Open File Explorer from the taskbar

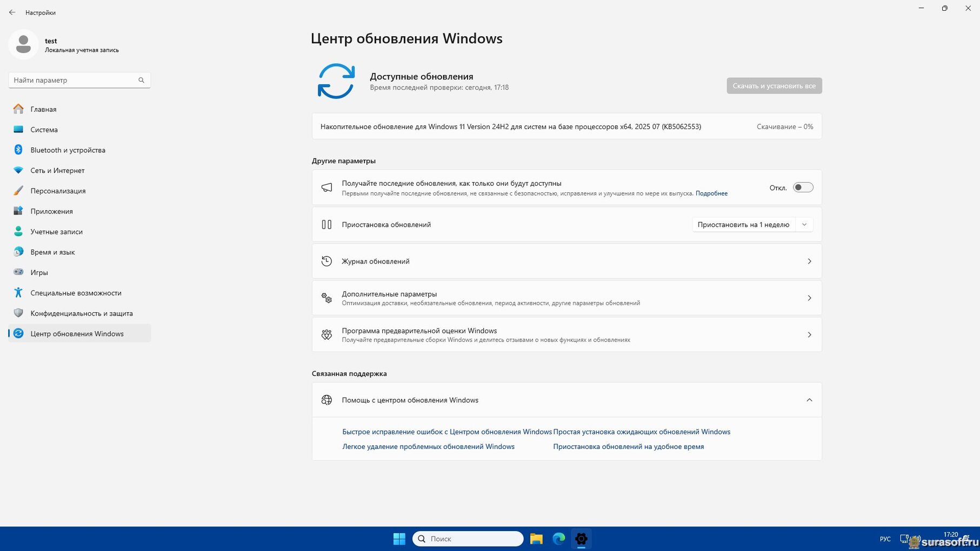(x=536, y=539)
